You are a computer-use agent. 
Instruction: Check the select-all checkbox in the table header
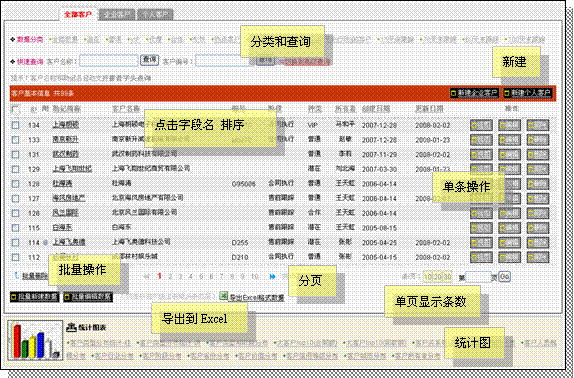tap(16, 109)
